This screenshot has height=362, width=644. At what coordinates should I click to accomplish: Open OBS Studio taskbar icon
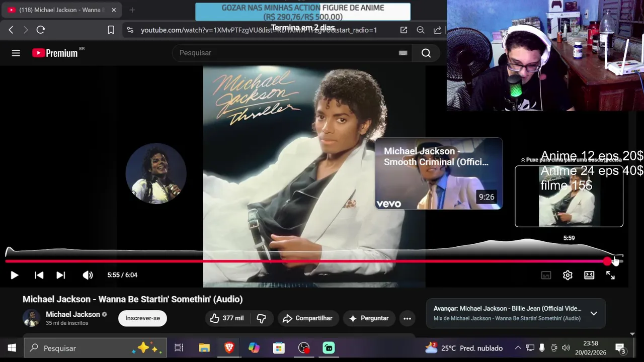point(304,348)
